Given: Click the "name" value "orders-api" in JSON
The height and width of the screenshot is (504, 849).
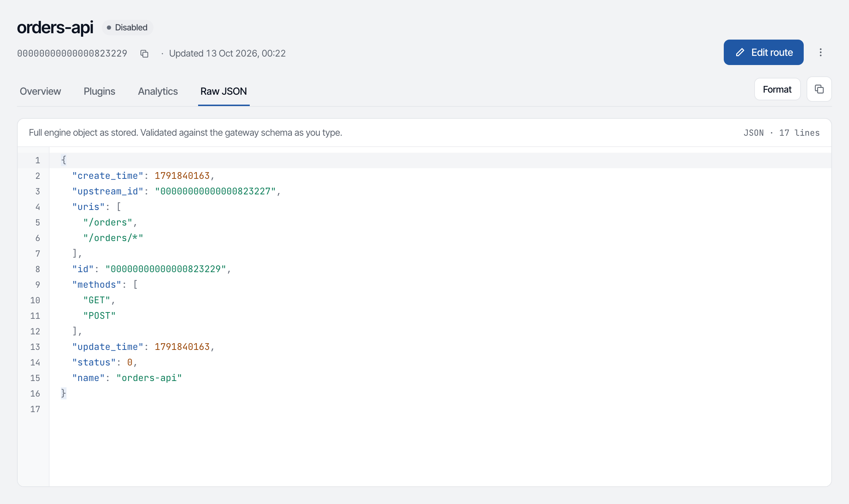Looking at the screenshot, I should click(x=149, y=378).
